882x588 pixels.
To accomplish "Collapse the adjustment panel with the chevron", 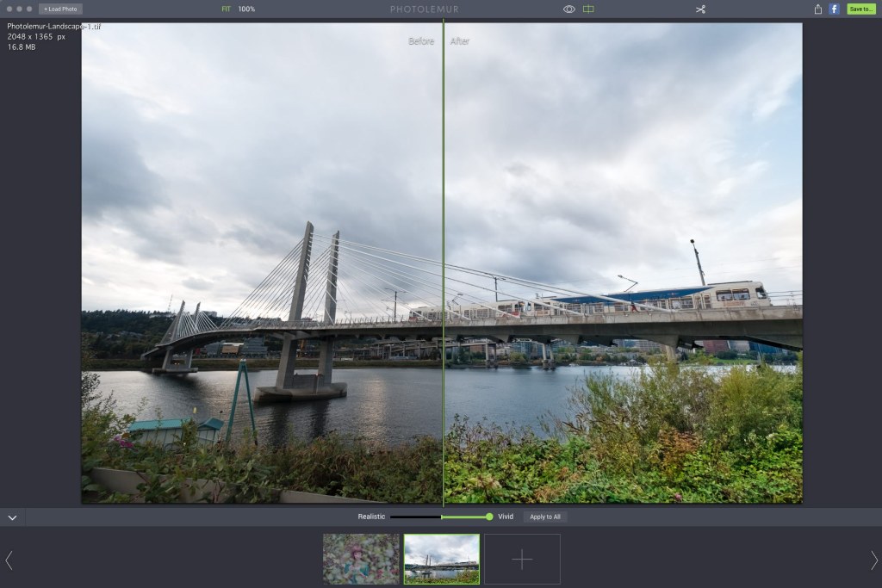I will coord(12,517).
